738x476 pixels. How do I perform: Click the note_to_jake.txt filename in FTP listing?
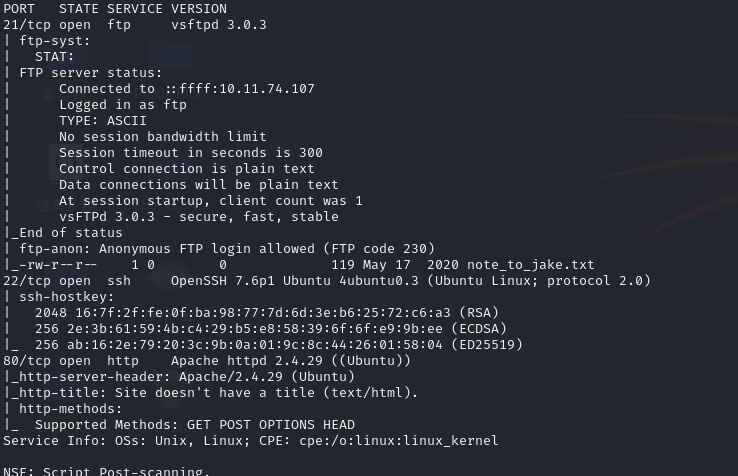point(538,265)
